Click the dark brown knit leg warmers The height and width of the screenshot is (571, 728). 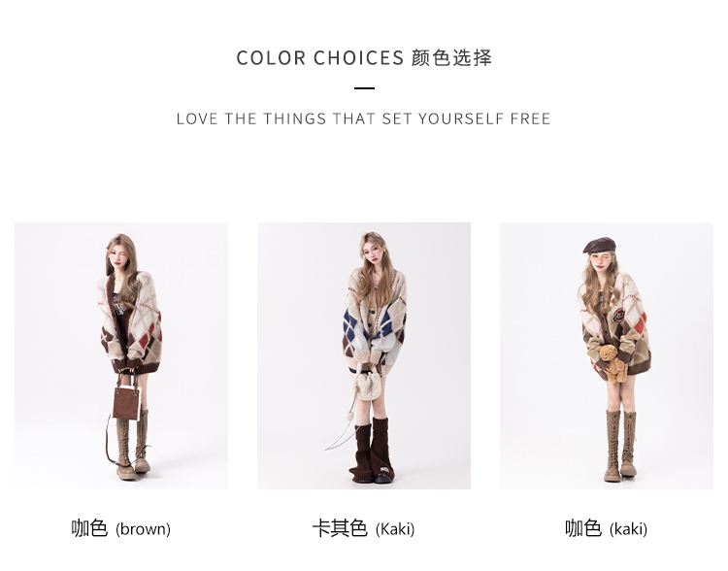pos(373,447)
